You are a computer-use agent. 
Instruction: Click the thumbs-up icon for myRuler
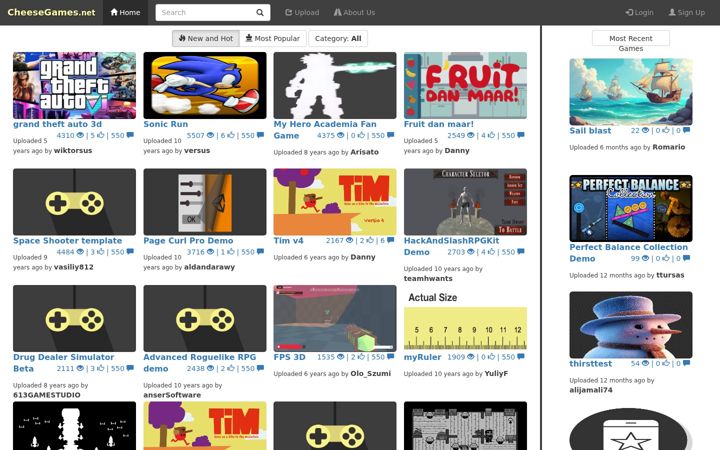491,357
